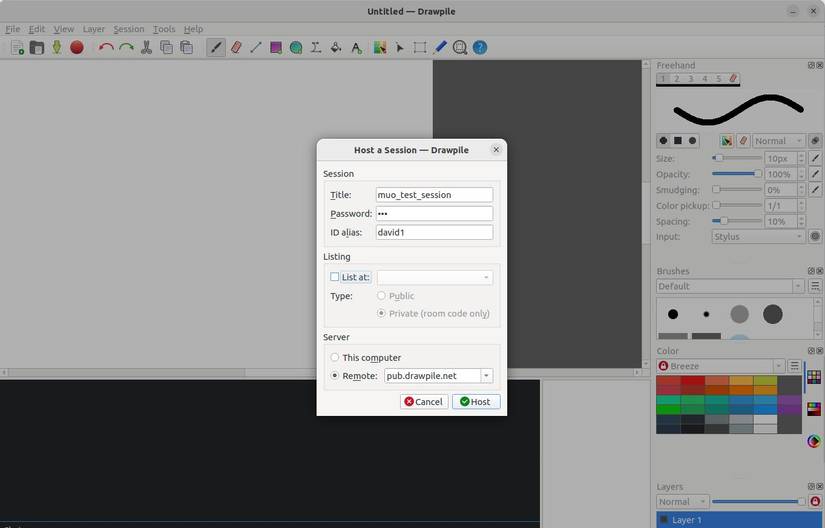Open the brush blend mode Normal dropdown

coord(778,140)
